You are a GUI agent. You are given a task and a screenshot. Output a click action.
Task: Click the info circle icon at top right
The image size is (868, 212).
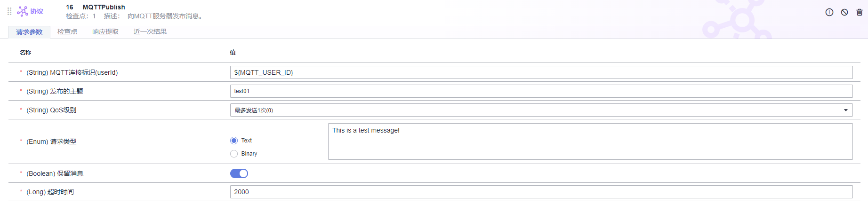pyautogui.click(x=829, y=12)
